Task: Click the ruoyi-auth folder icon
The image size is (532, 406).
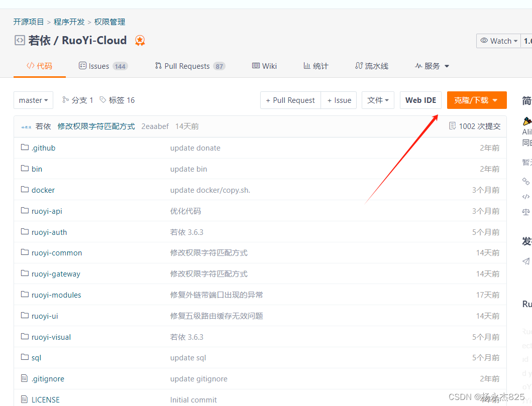Action: pyautogui.click(x=25, y=231)
